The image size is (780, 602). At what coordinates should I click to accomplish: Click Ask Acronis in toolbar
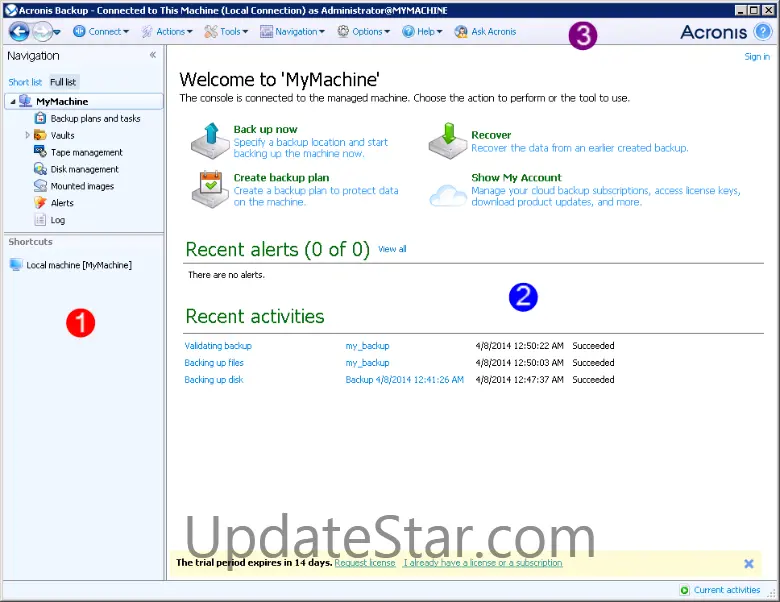pyautogui.click(x=493, y=31)
